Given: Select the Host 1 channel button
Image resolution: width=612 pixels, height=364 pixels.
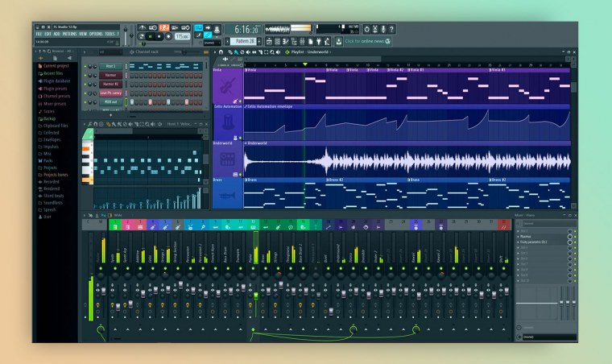Looking at the screenshot, I should [x=110, y=66].
